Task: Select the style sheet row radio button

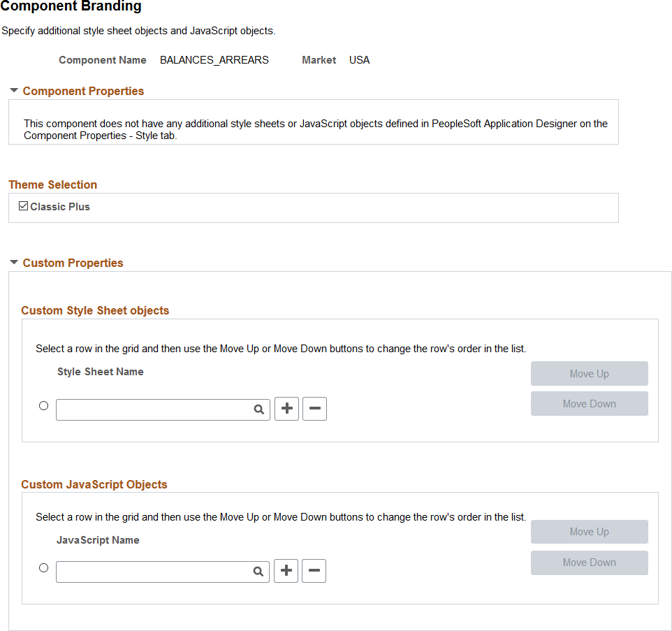Action: coord(44,405)
